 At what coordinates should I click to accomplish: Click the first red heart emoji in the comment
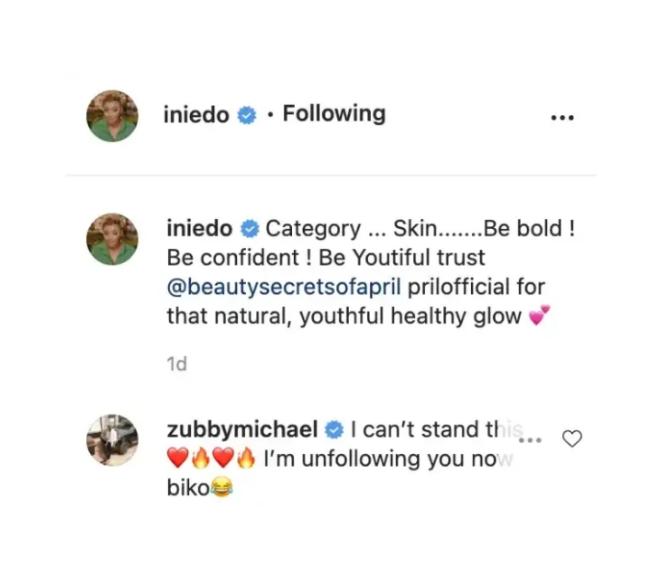tap(176, 462)
